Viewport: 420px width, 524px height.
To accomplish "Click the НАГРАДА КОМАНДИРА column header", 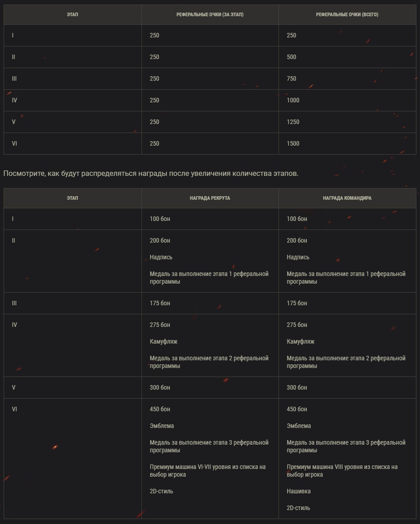I will pyautogui.click(x=347, y=198).
